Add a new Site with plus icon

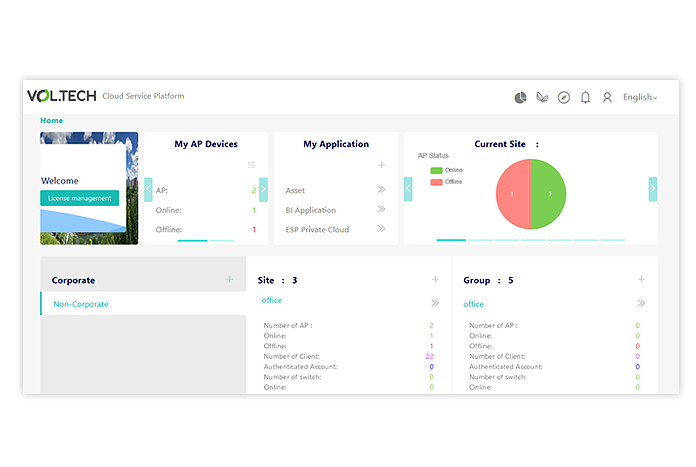(x=435, y=279)
